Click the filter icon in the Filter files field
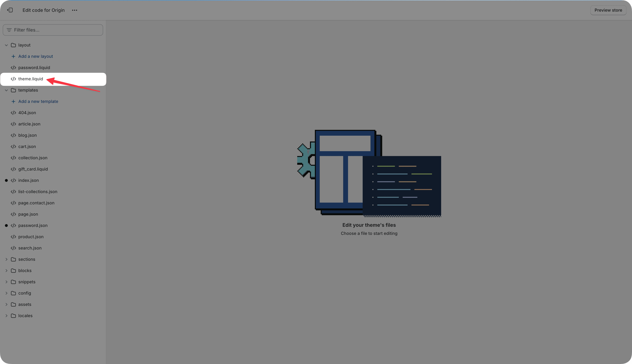This screenshot has width=632, height=364. [x=9, y=30]
